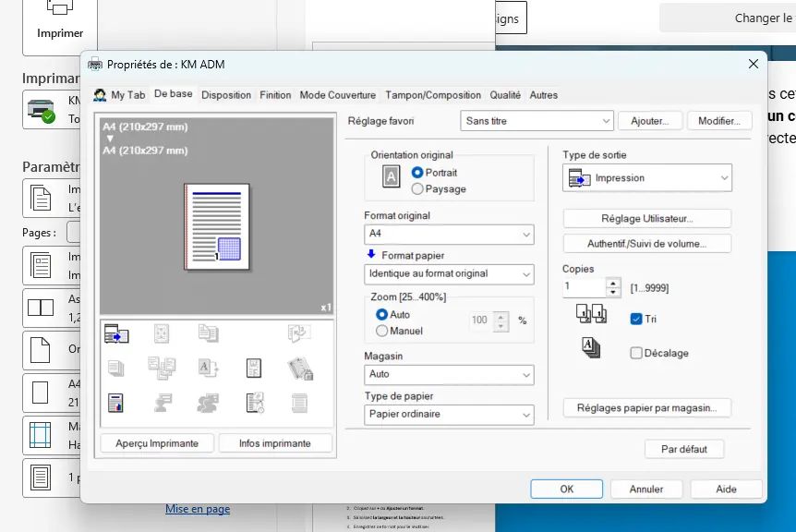The height and width of the screenshot is (532, 796).
Task: Open the Réglage favori dropdown
Action: (x=537, y=121)
